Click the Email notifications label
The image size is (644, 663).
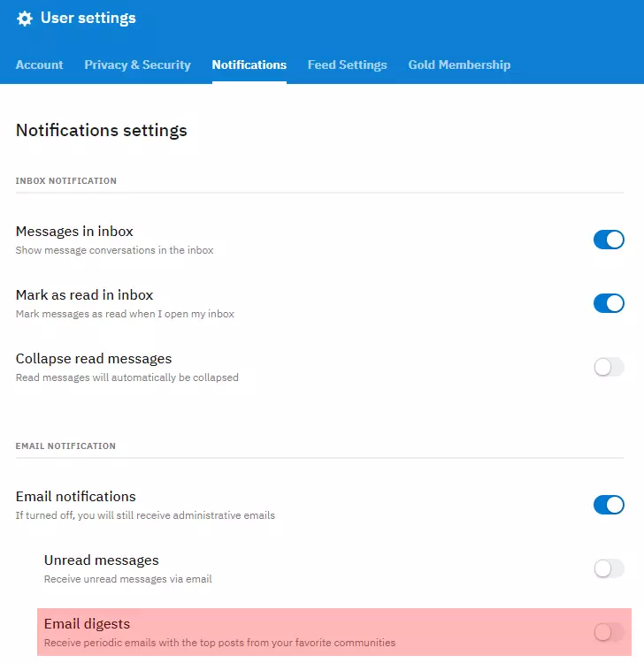click(x=76, y=497)
